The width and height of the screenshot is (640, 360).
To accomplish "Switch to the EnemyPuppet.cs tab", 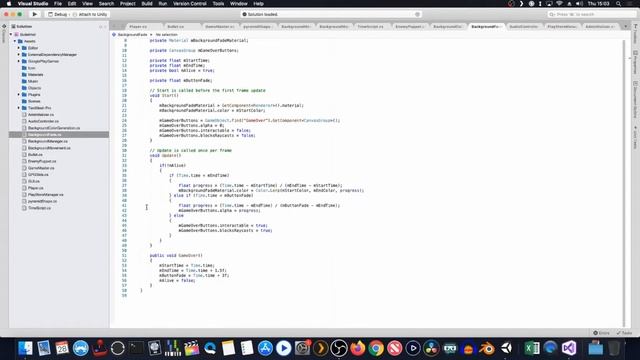I will pos(409,27).
